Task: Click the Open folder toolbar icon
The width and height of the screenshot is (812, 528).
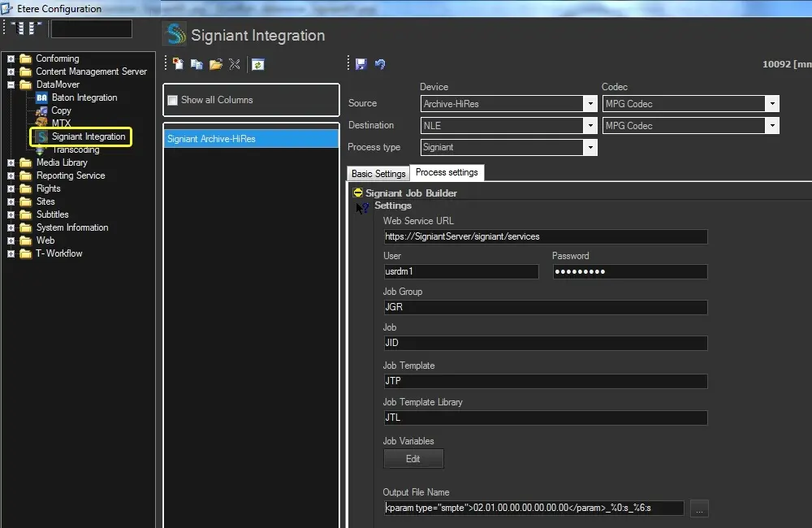Action: (215, 64)
